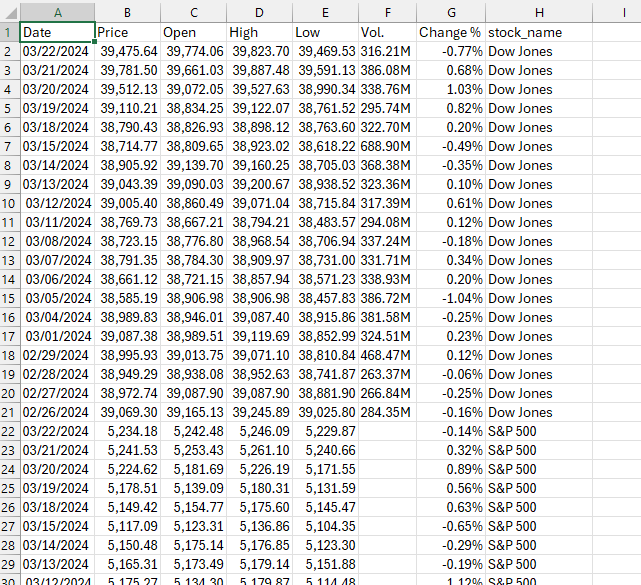The height and width of the screenshot is (585, 641).
Task: Select column G header
Action: tap(451, 12)
